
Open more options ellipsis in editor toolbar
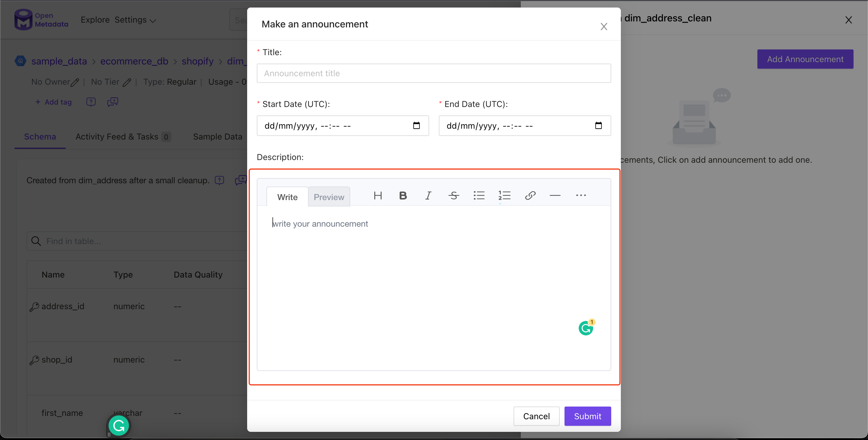(x=580, y=196)
